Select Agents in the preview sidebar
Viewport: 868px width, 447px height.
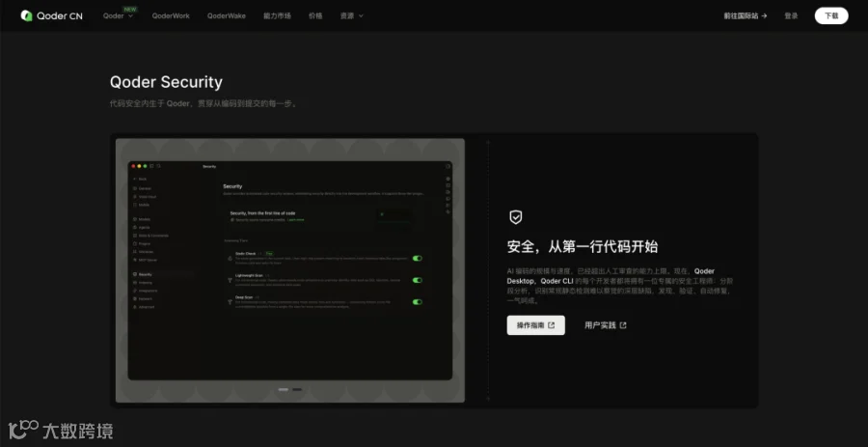[x=142, y=227]
